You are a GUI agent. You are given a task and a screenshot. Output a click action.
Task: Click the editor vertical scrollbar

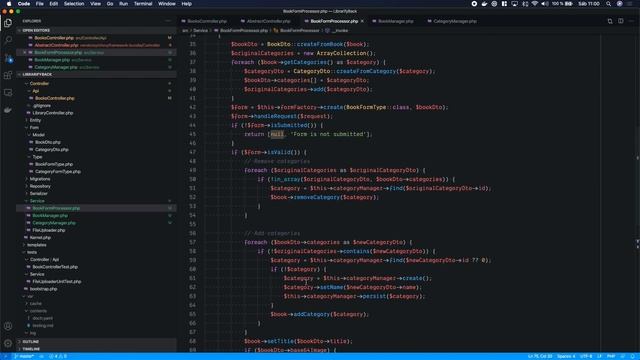(x=637, y=193)
